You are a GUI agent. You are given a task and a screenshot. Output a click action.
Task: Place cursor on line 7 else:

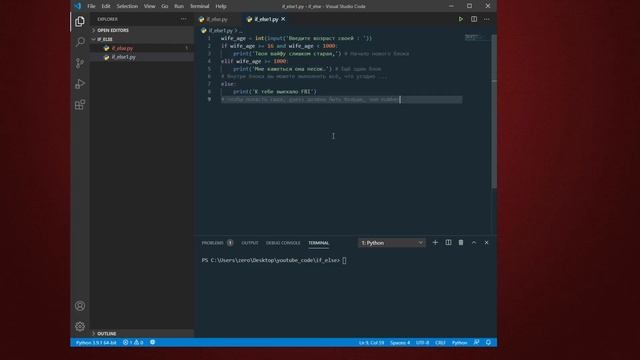pos(228,84)
